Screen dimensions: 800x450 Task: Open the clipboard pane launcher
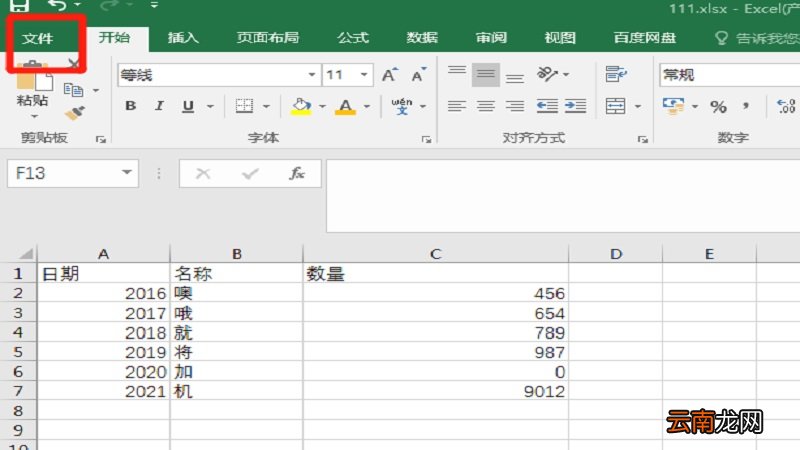tap(101, 139)
